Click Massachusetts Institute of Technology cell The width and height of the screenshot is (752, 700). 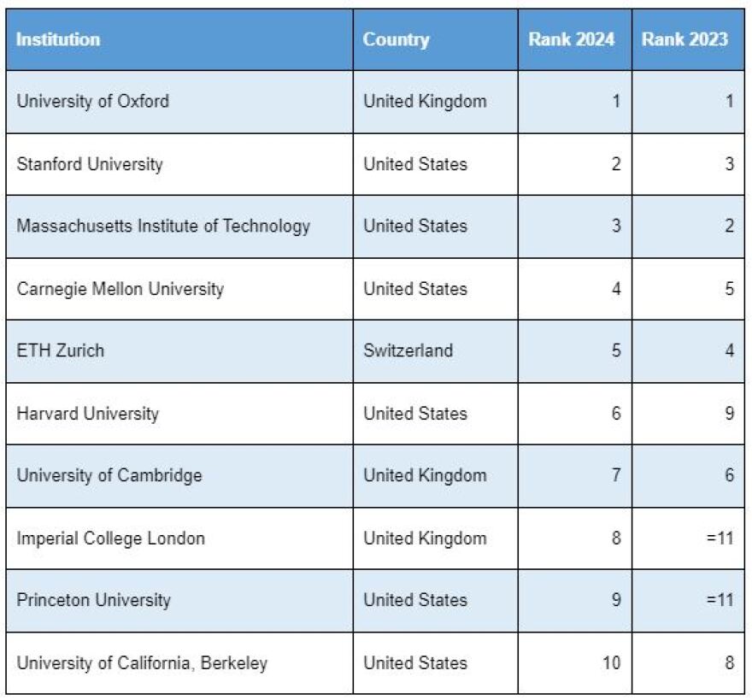click(163, 226)
